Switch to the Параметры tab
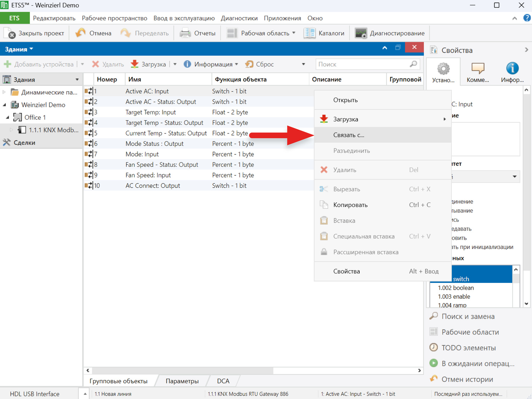 tap(182, 381)
